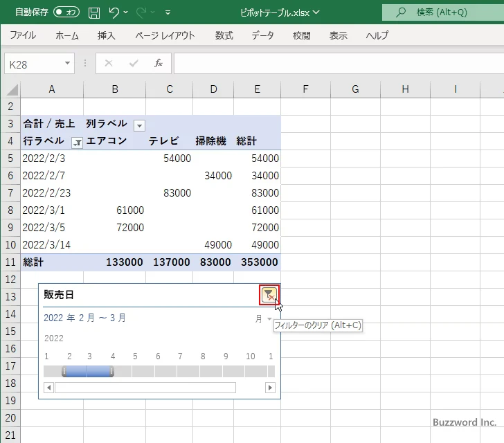Click the grayed Redo arrow icon
The image size is (504, 443).
pos(141,12)
